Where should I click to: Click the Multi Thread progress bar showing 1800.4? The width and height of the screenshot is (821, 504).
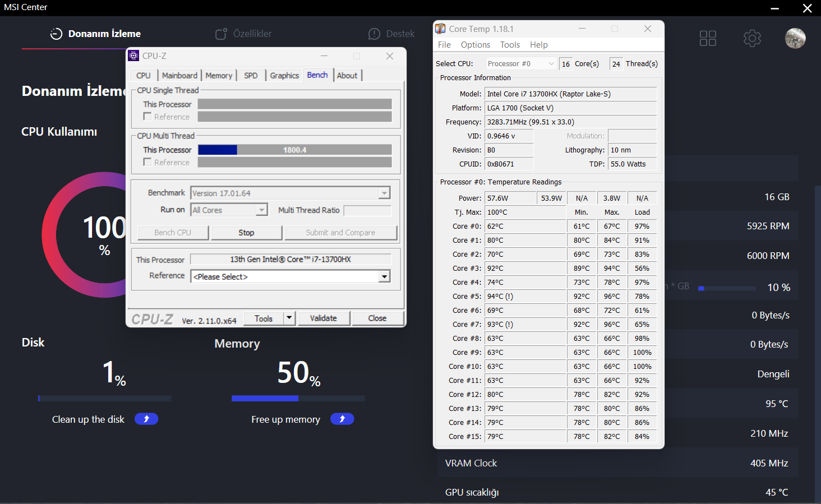295,150
